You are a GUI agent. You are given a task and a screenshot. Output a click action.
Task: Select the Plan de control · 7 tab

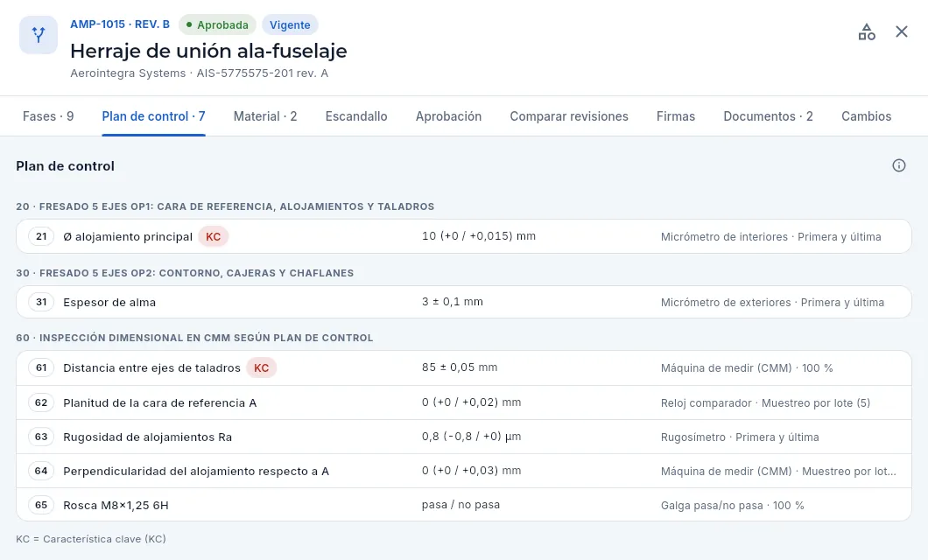153,116
